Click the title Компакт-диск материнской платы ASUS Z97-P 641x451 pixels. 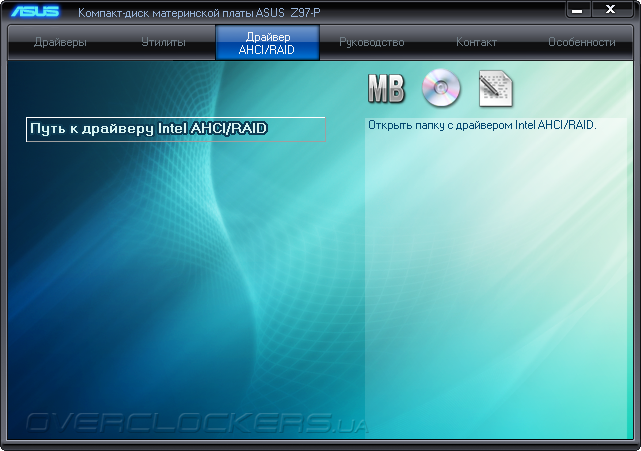[199, 13]
